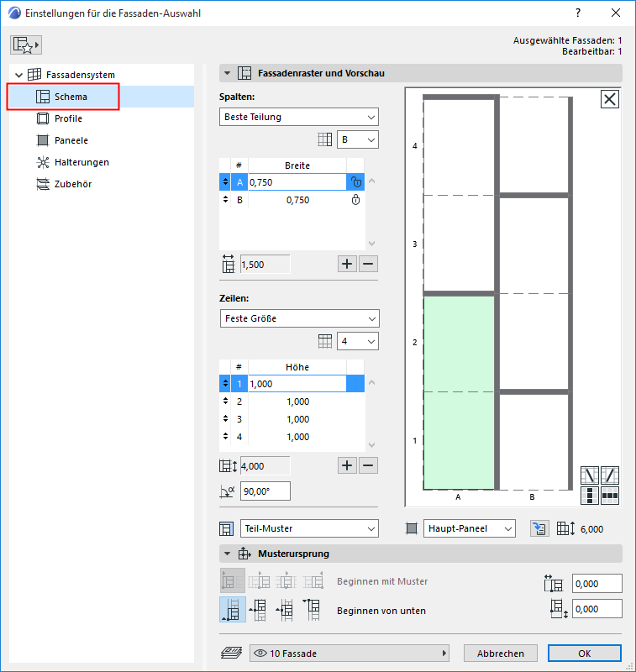This screenshot has width=636, height=672.
Task: Click the vertical offset field 0,000
Action: coord(597,609)
